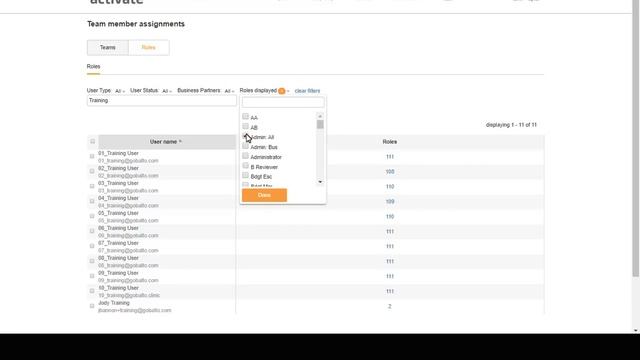The image size is (640, 360).
Task: Select the Jody Training checkbox
Action: [92, 306]
